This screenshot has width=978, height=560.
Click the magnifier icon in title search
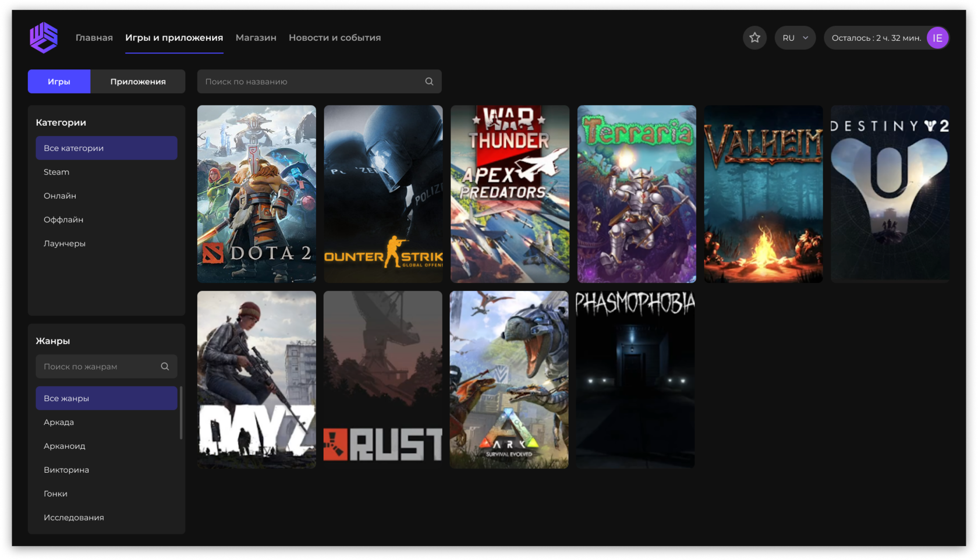click(429, 81)
